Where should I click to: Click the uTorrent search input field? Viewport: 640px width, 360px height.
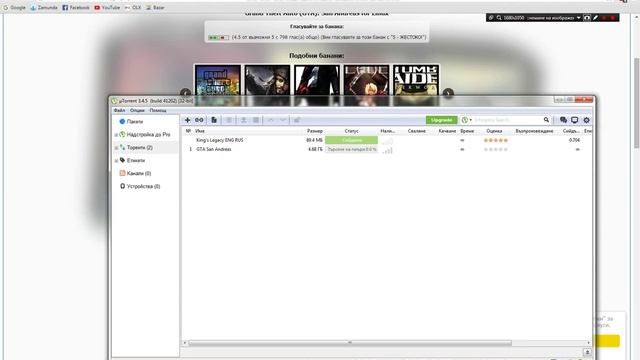(x=508, y=120)
